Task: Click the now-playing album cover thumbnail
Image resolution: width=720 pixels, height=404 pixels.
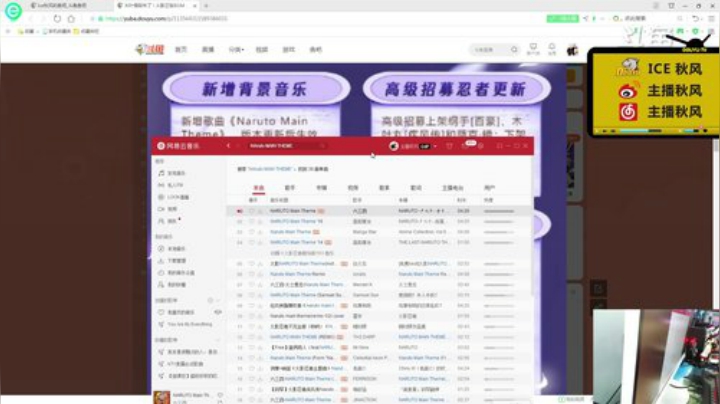Action: [162, 397]
